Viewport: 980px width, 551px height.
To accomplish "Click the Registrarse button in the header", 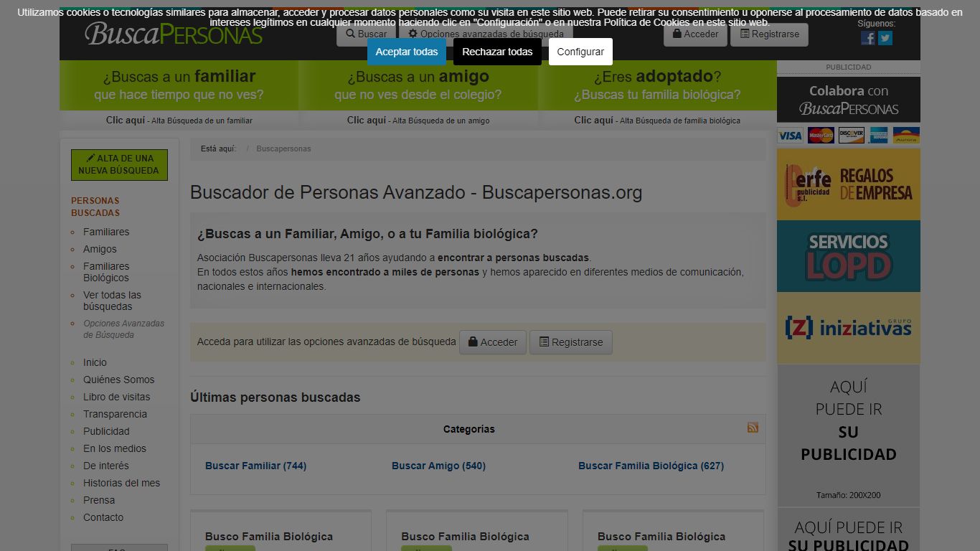I will pyautogui.click(x=769, y=34).
